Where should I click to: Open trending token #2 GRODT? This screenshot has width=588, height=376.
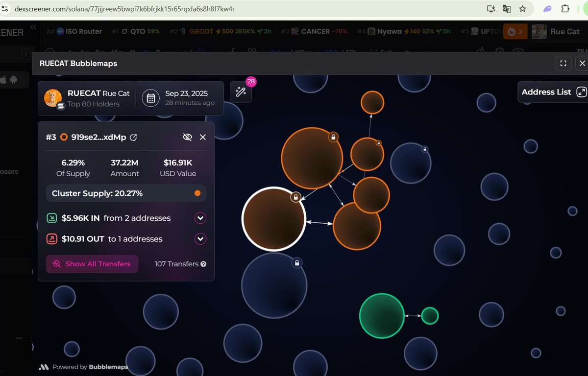click(x=220, y=31)
